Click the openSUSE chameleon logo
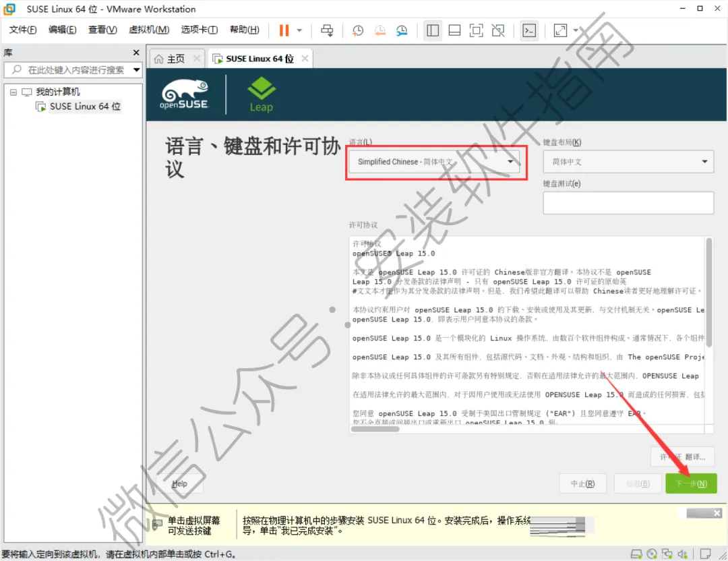This screenshot has height=561, width=728. point(185,95)
